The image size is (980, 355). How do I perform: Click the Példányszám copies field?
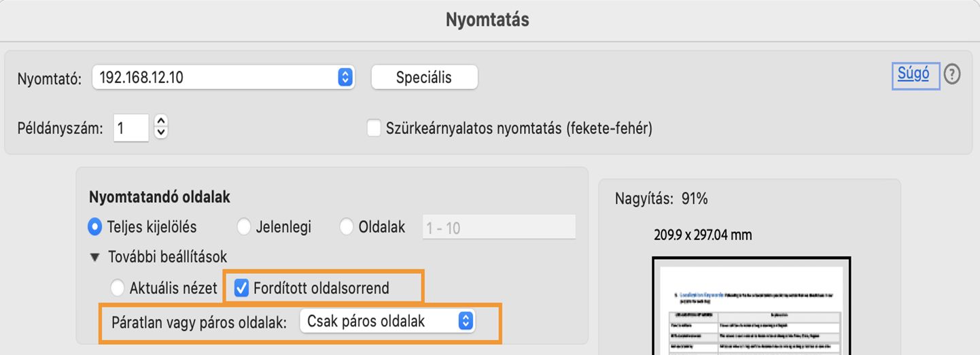pos(130,128)
